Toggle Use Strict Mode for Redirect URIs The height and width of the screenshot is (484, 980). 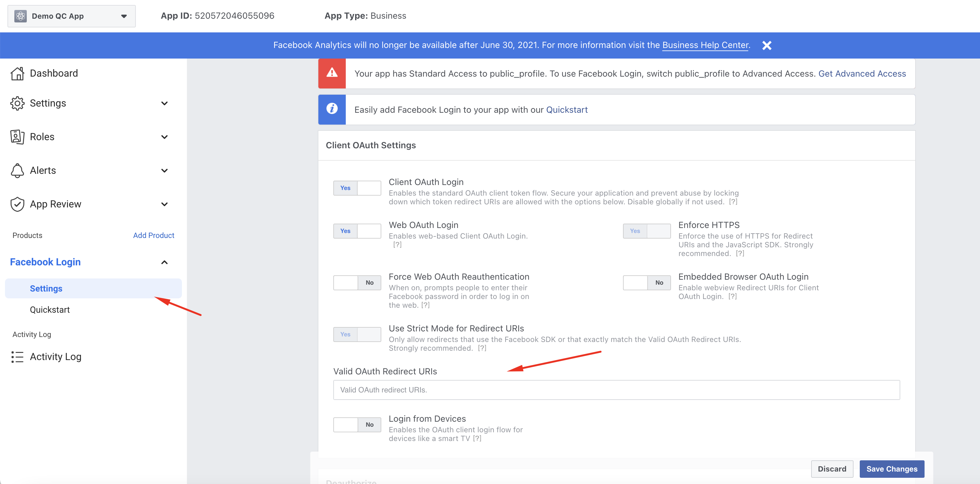point(357,335)
